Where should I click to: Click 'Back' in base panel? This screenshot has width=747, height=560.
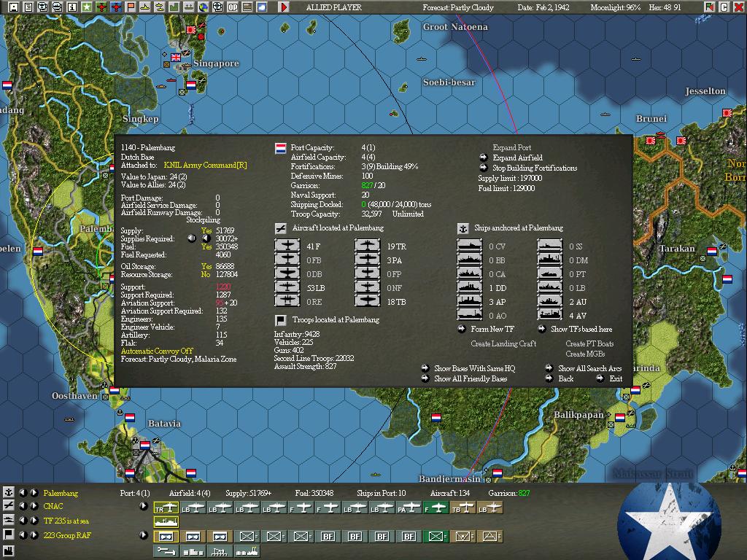pos(565,378)
